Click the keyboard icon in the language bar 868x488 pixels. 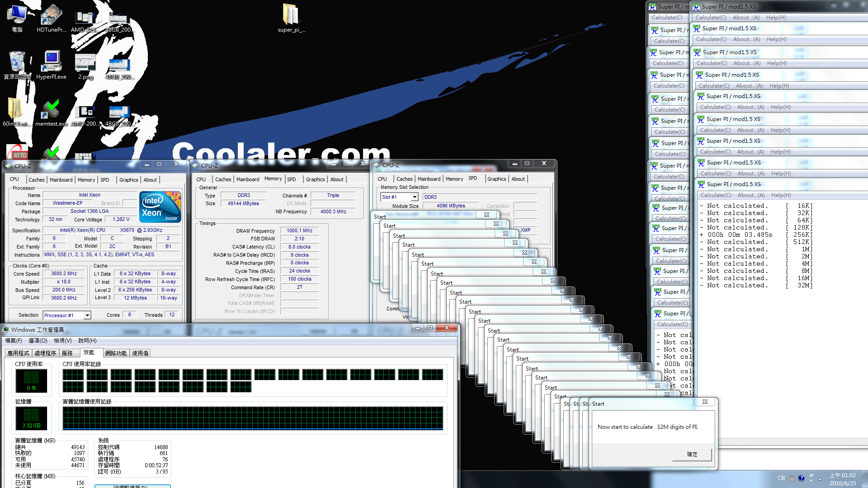(792, 478)
